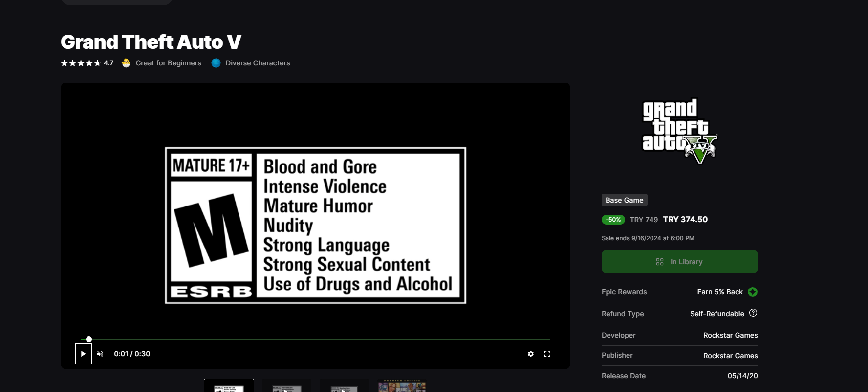Click the Base Game tag
The image size is (868, 392).
625,200
